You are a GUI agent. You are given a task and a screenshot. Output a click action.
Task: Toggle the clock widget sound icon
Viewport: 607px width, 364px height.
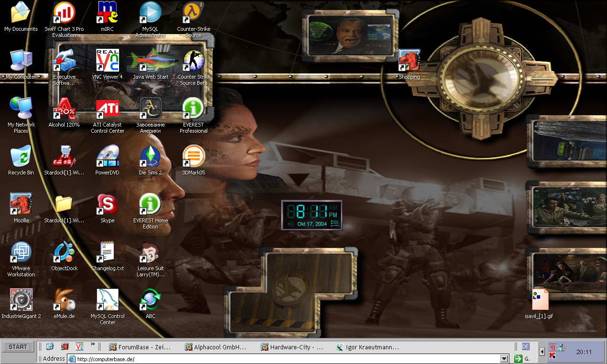[x=290, y=224]
